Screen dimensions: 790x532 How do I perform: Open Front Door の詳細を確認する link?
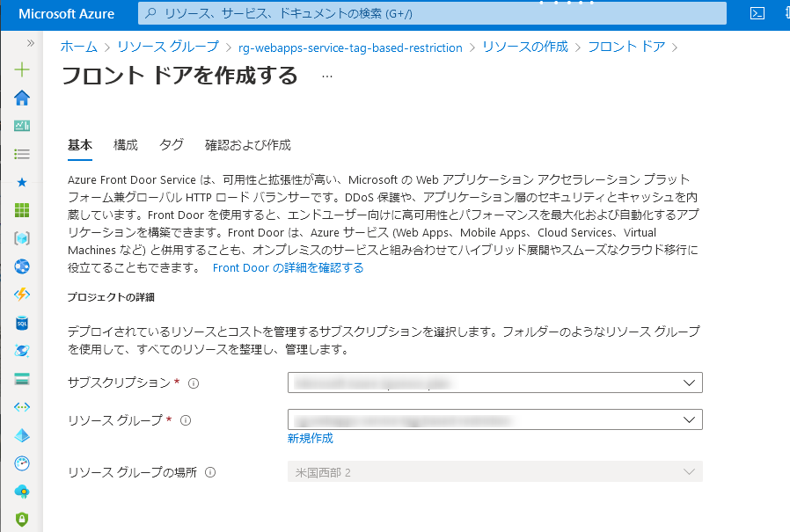pos(289,268)
